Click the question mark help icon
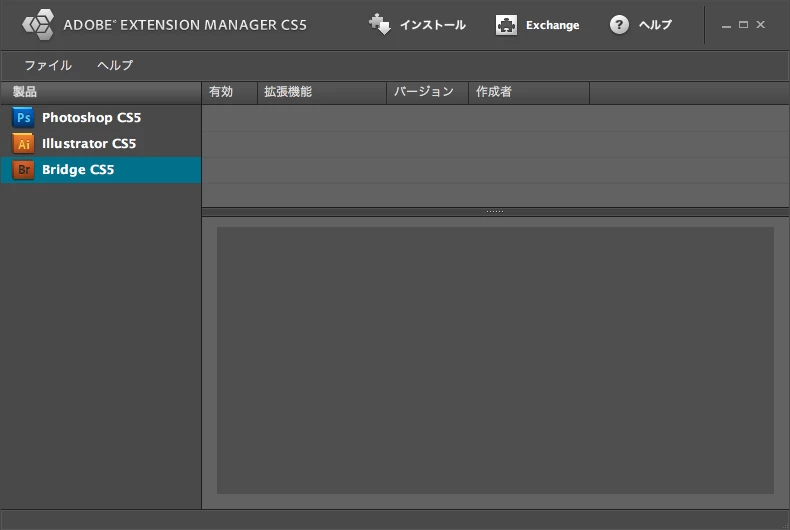 [x=619, y=24]
